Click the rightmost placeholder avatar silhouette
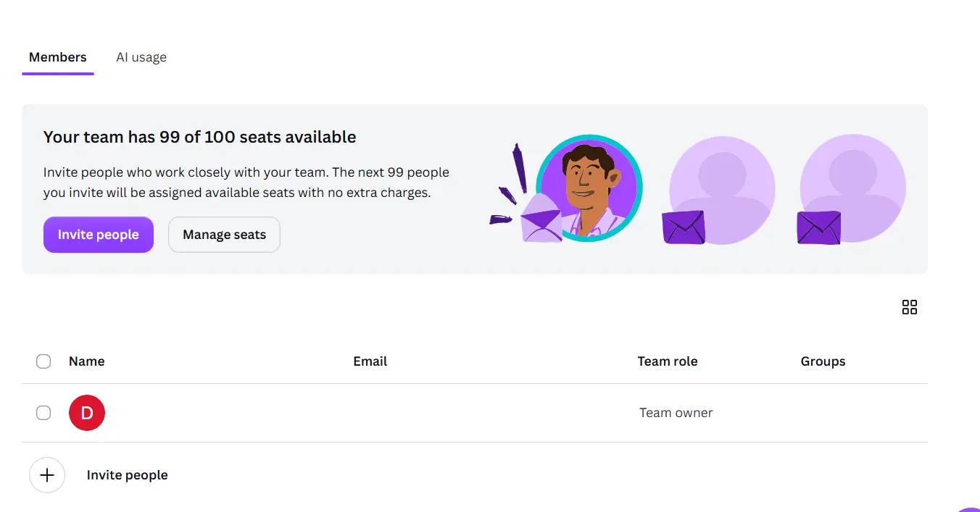Viewport: 980px width, 512px height. (x=852, y=188)
